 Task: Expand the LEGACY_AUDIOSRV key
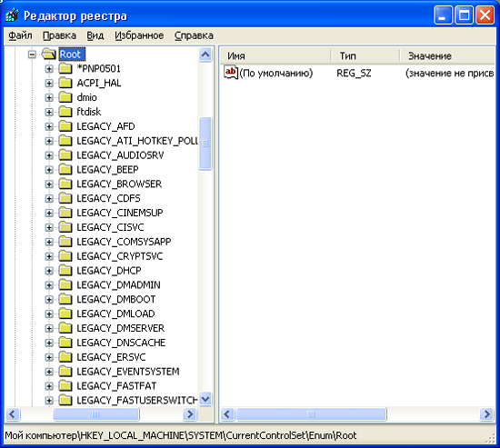(49, 155)
